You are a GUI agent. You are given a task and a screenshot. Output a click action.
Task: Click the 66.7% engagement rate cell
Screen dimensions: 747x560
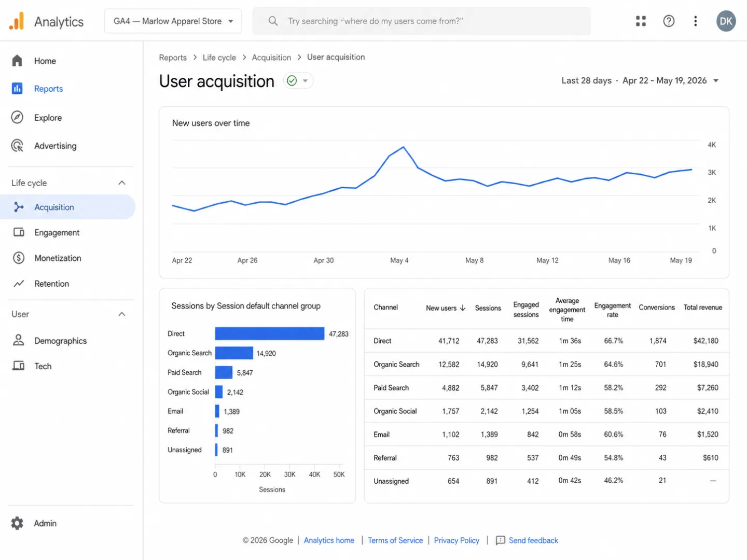[x=613, y=341]
